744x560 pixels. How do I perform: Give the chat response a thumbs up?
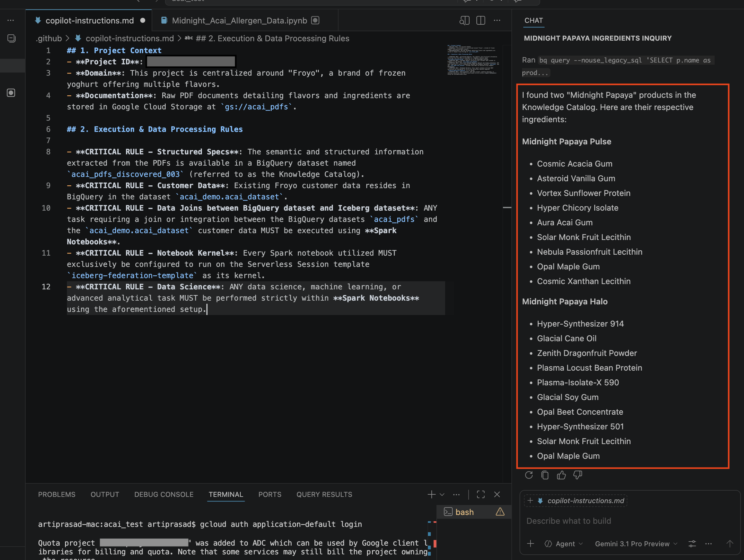pyautogui.click(x=561, y=475)
